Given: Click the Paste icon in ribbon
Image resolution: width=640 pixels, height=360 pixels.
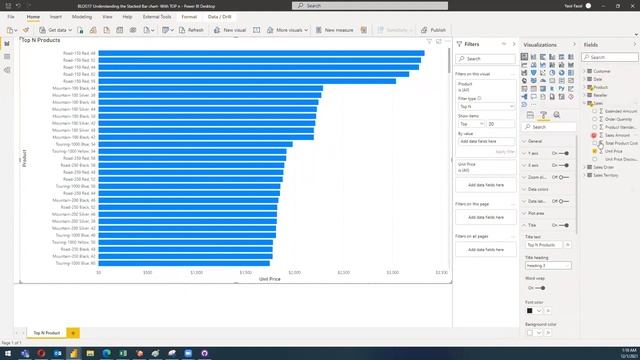Looking at the screenshot, I should tap(10, 30).
